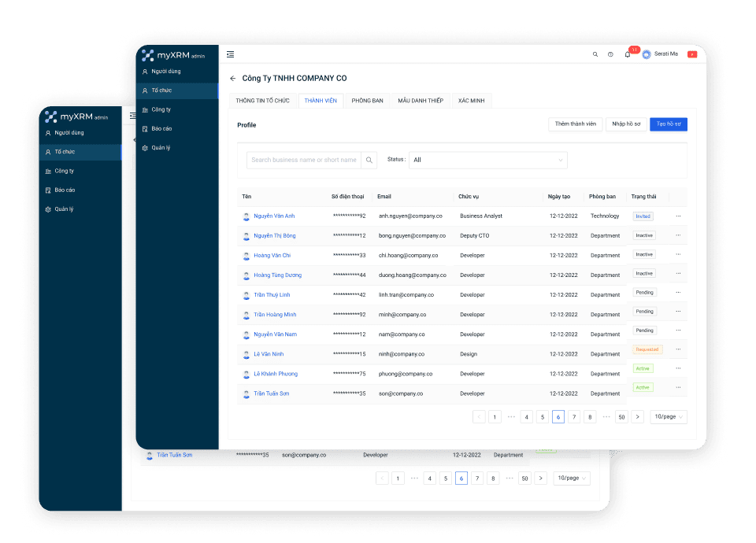Click the Thêm thành viên button
Screen dimensions: 756x543
tap(575, 124)
